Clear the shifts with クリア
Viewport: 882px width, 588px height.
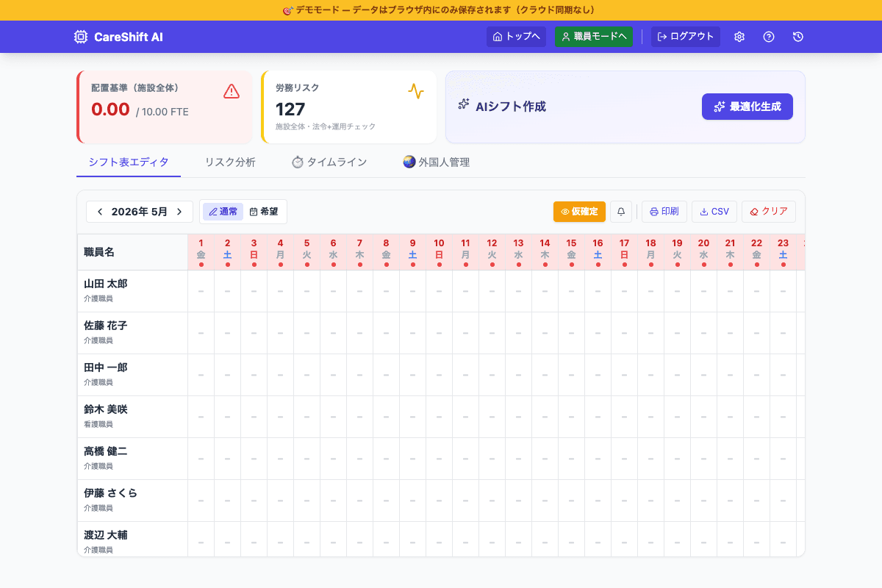coord(769,212)
